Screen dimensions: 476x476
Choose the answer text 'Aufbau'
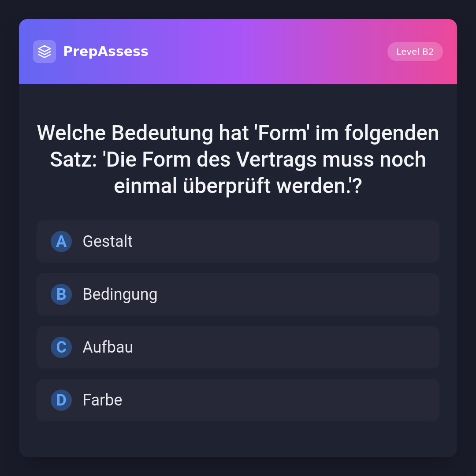click(108, 347)
